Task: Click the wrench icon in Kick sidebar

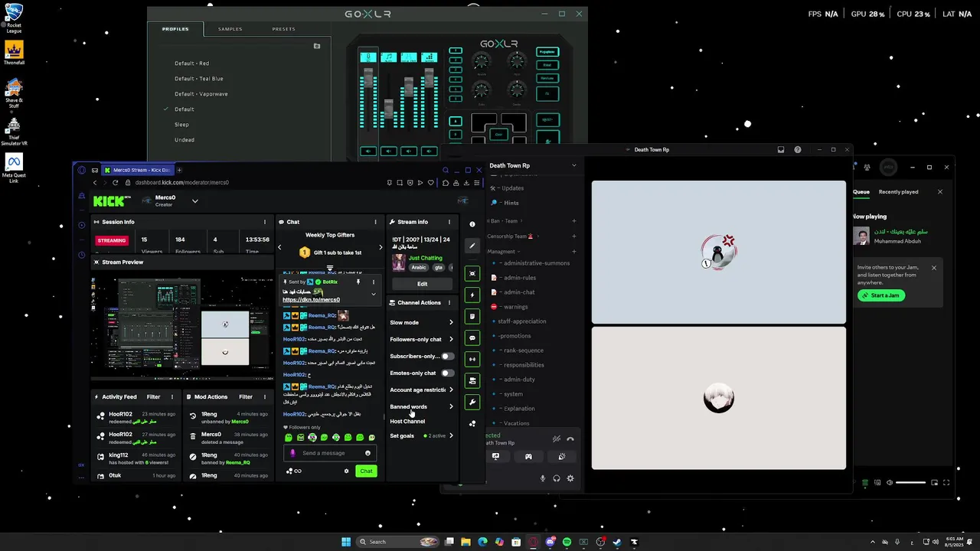Action: pyautogui.click(x=472, y=402)
